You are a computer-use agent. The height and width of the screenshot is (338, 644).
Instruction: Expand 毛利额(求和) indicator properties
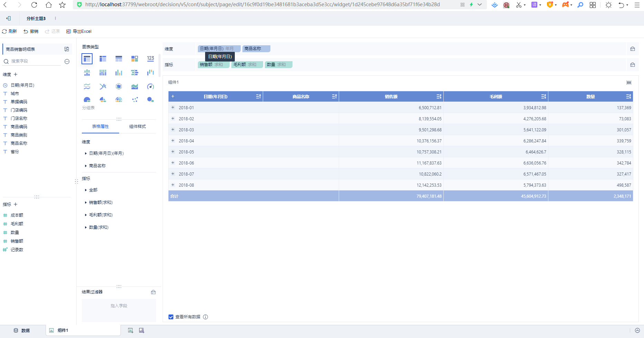[86, 215]
